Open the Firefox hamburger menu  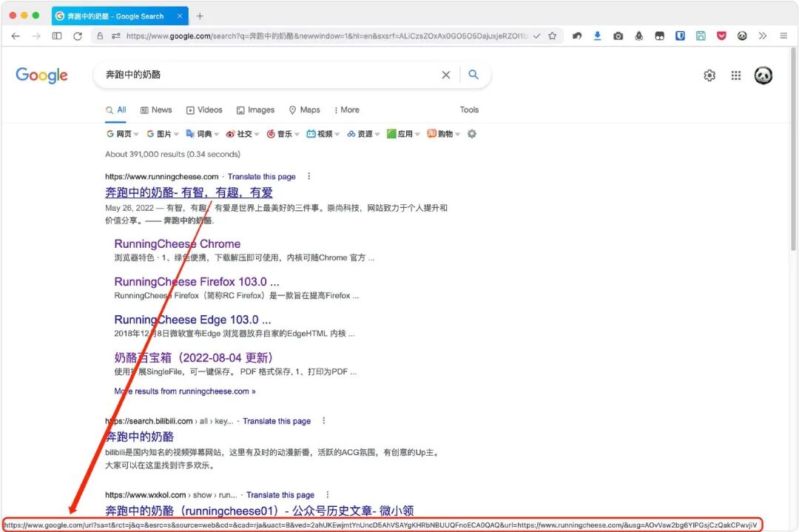[783, 36]
